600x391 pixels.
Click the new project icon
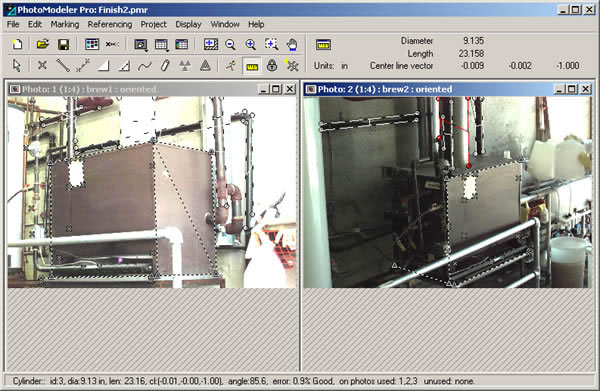[x=17, y=44]
